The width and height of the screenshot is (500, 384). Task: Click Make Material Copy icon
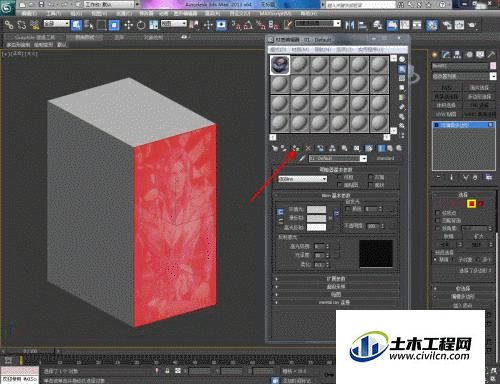click(320, 148)
